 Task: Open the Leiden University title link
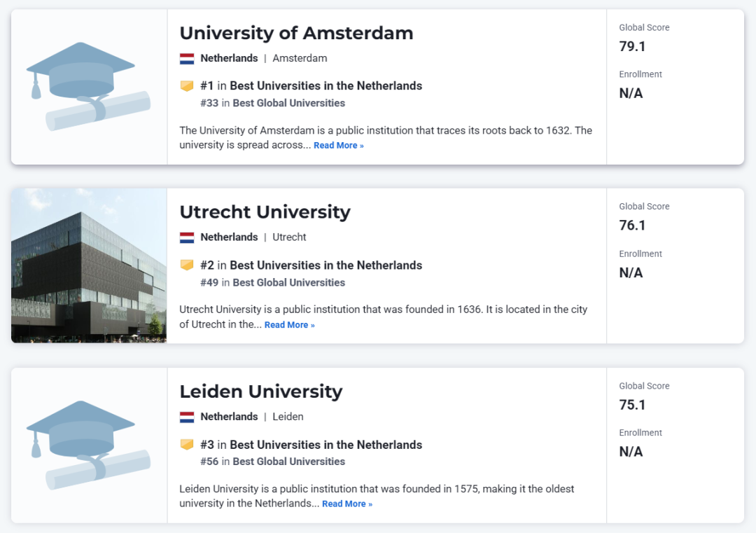click(x=260, y=392)
